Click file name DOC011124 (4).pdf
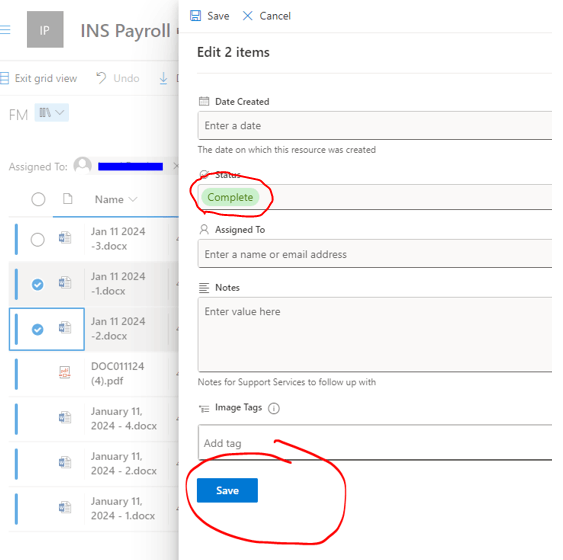 pos(117,373)
